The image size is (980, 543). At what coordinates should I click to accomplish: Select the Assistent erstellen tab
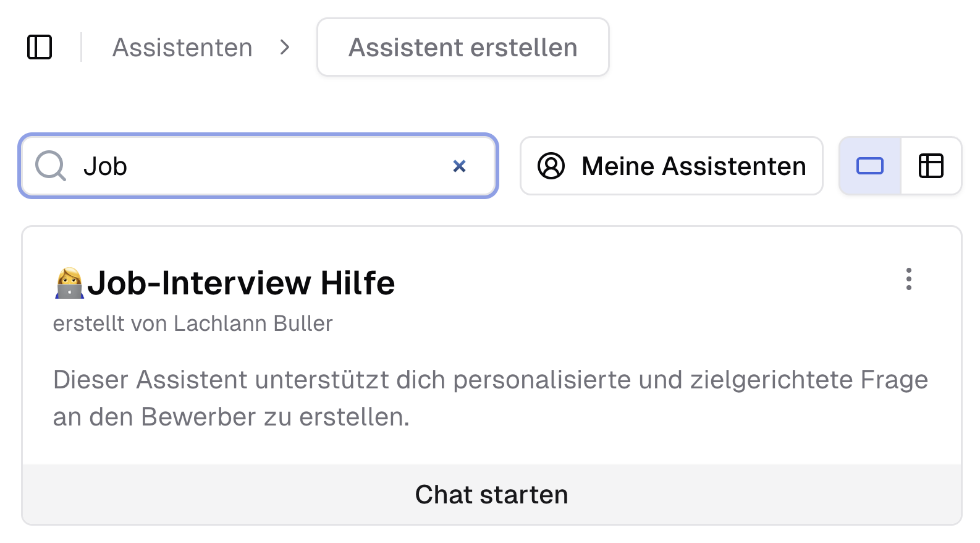(x=463, y=47)
